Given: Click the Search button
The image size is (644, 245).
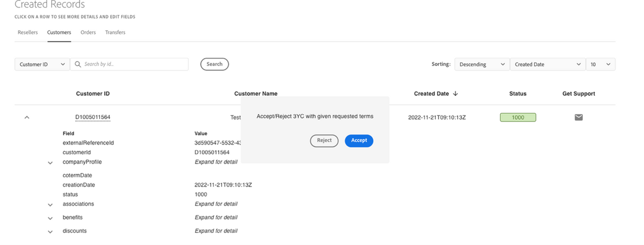Looking at the screenshot, I should pos(214,64).
